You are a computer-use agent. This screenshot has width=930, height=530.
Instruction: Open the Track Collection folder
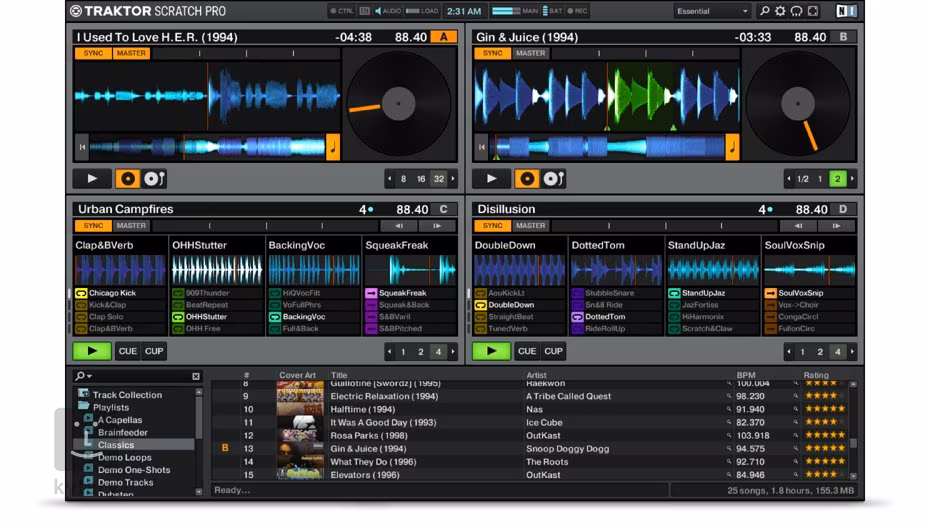(x=127, y=395)
